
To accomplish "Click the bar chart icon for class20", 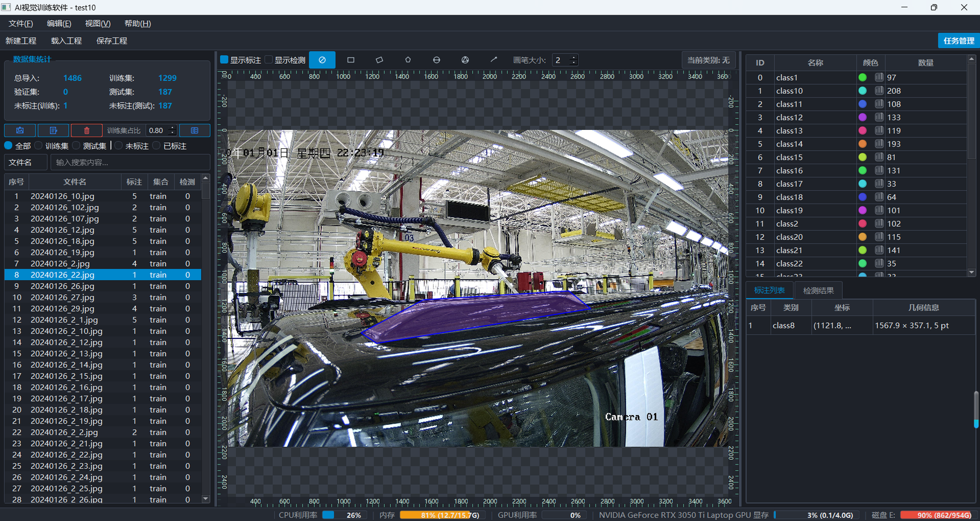I will [x=879, y=237].
